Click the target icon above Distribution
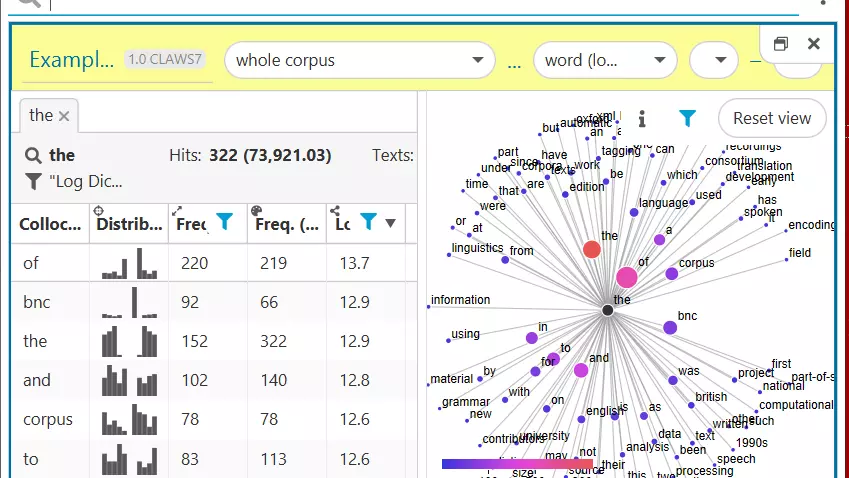The height and width of the screenshot is (478, 849). pos(98,211)
